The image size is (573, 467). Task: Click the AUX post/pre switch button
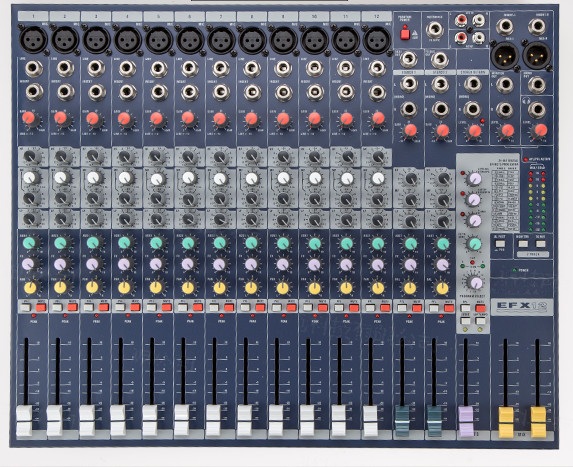[500, 244]
